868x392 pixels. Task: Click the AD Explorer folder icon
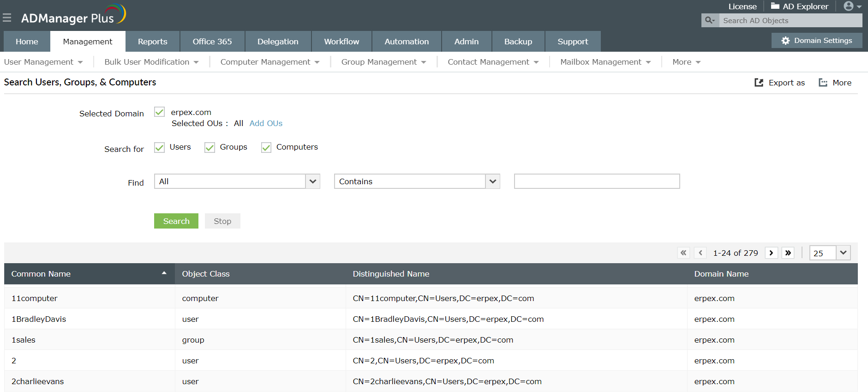pos(775,6)
